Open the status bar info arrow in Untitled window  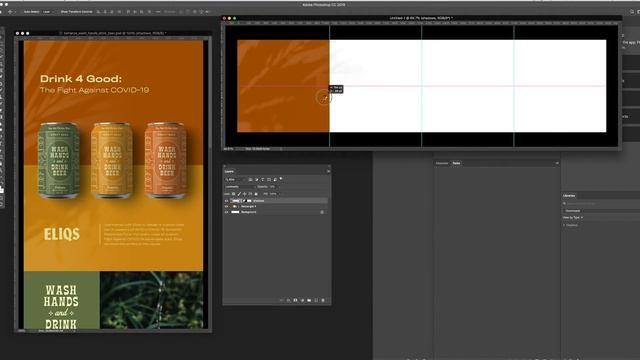pos(281,149)
